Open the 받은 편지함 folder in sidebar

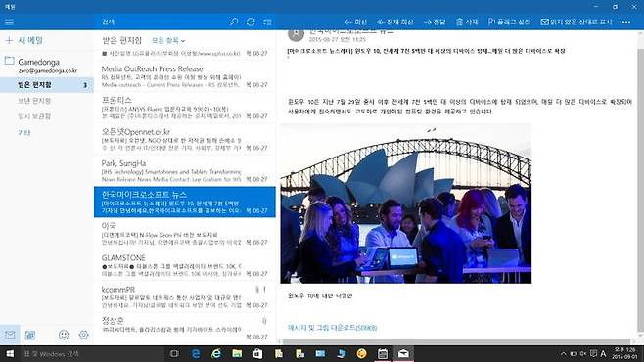tap(47, 85)
